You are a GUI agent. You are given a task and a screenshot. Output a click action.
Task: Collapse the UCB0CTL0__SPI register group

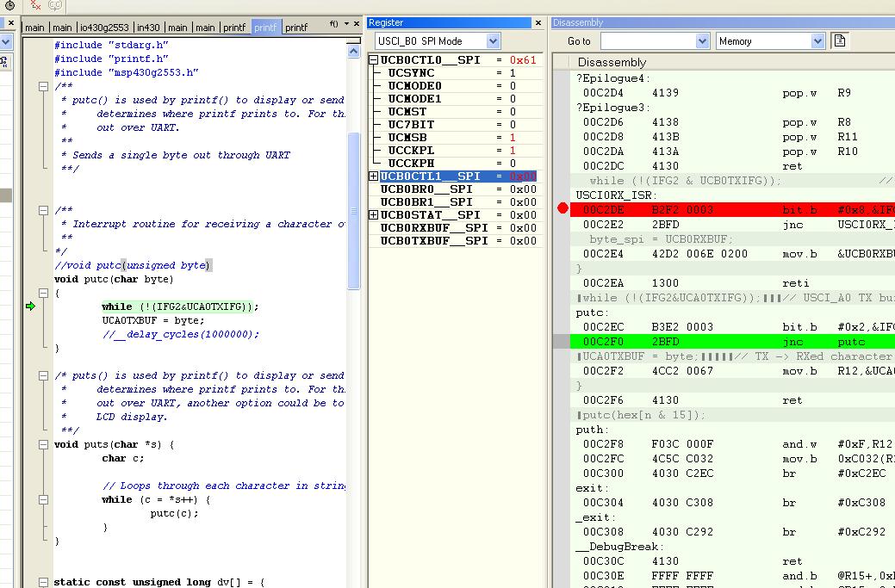pos(374,60)
